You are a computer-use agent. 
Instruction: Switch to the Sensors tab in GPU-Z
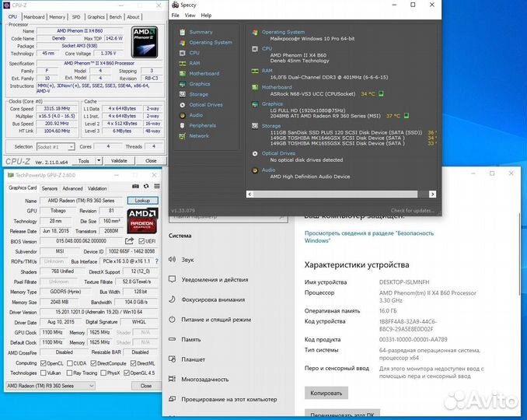[50, 189]
